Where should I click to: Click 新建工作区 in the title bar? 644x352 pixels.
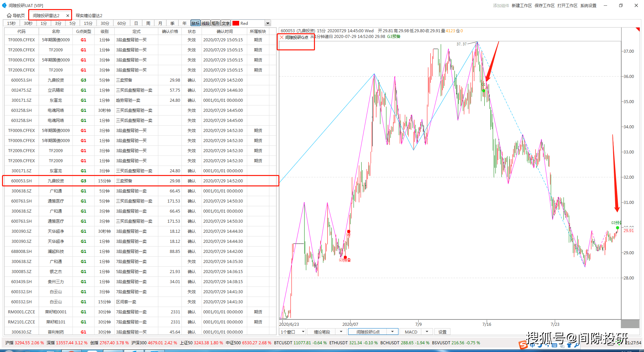pos(522,6)
